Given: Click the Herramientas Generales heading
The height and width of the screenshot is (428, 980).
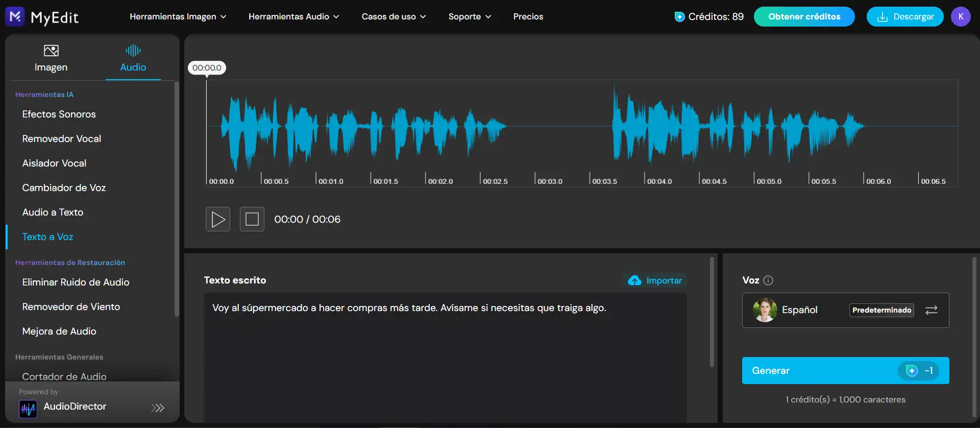Looking at the screenshot, I should coord(59,357).
